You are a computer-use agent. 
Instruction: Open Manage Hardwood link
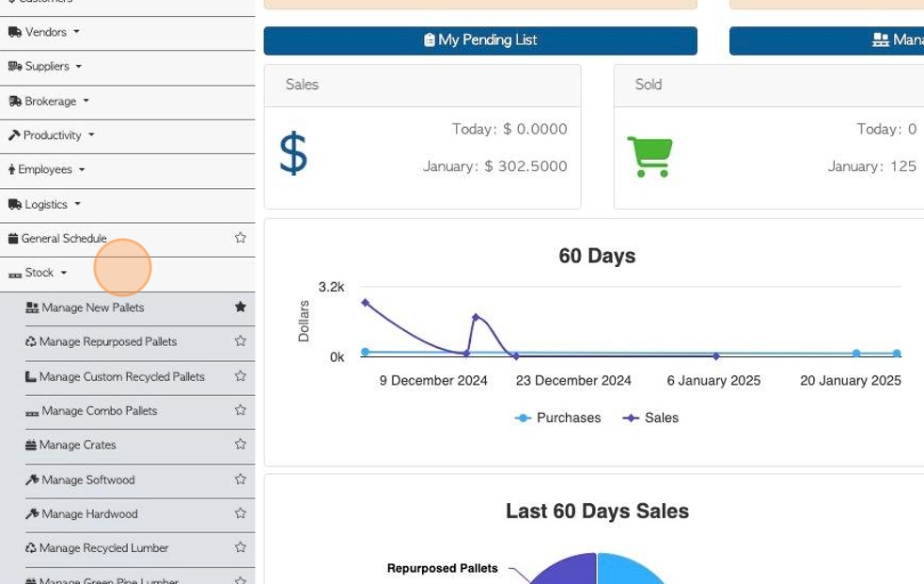(x=89, y=513)
